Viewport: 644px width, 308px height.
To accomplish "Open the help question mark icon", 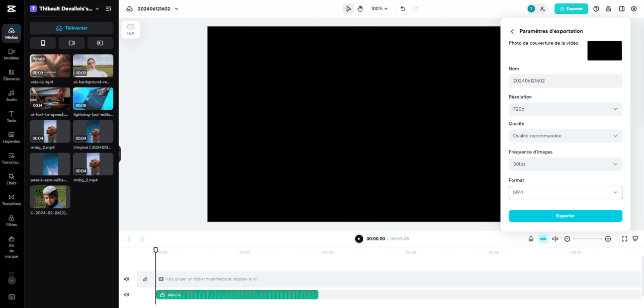I will coord(596,9).
